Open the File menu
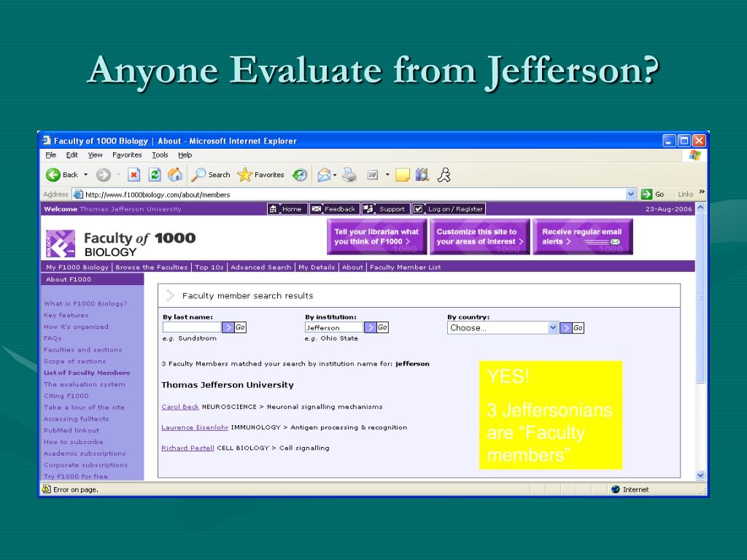 point(50,155)
